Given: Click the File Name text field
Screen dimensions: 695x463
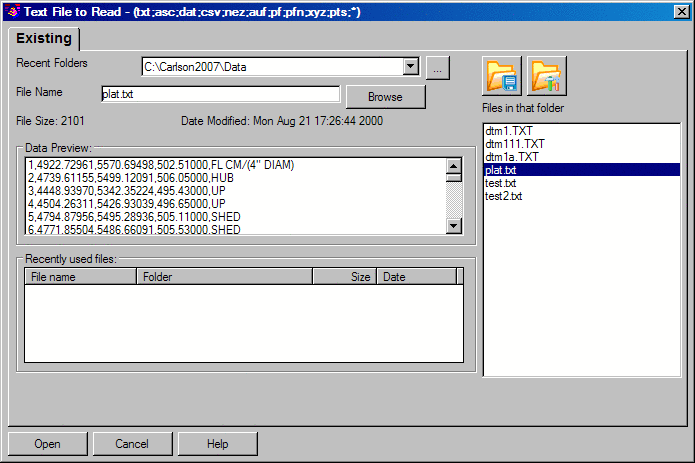Looking at the screenshot, I should (221, 95).
